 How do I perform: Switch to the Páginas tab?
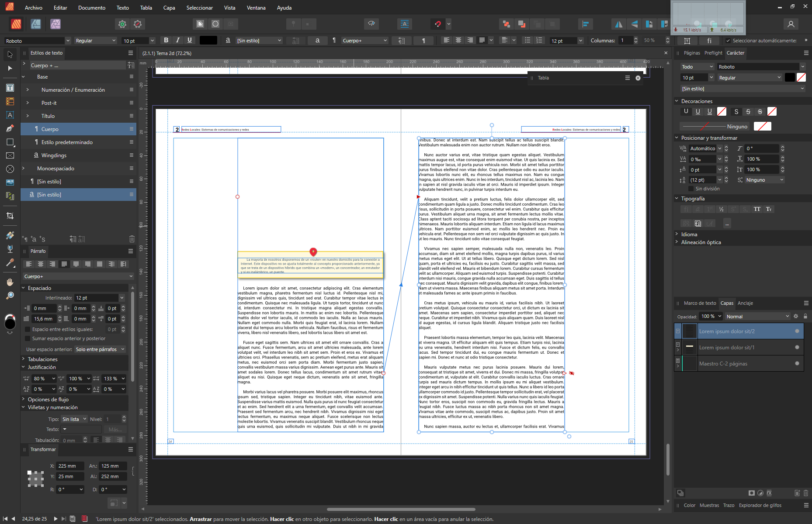(692, 53)
